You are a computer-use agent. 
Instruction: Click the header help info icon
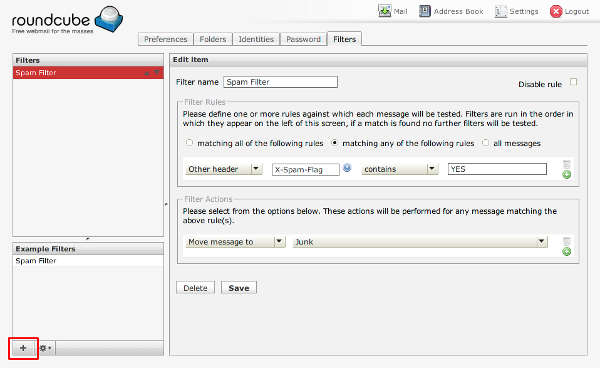click(x=347, y=168)
